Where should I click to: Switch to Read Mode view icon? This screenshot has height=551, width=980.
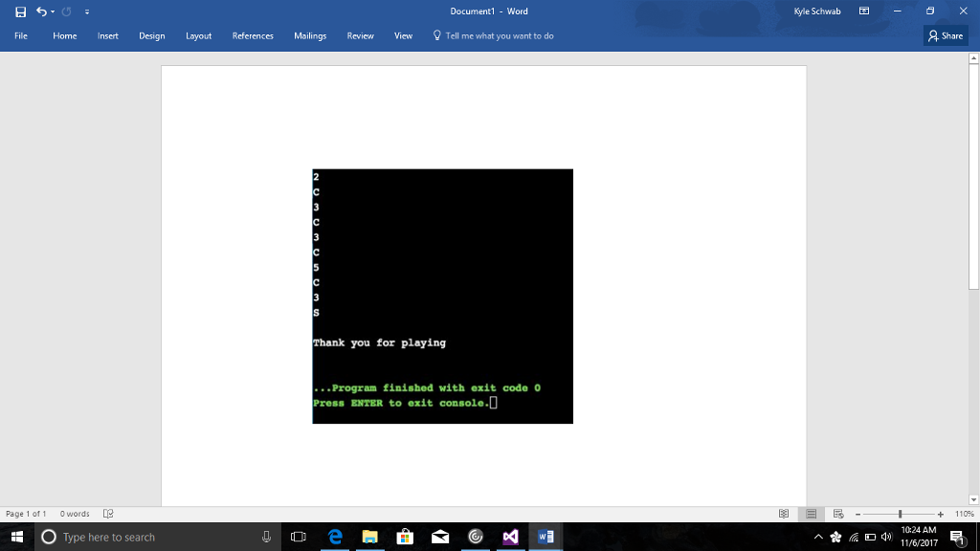point(785,514)
